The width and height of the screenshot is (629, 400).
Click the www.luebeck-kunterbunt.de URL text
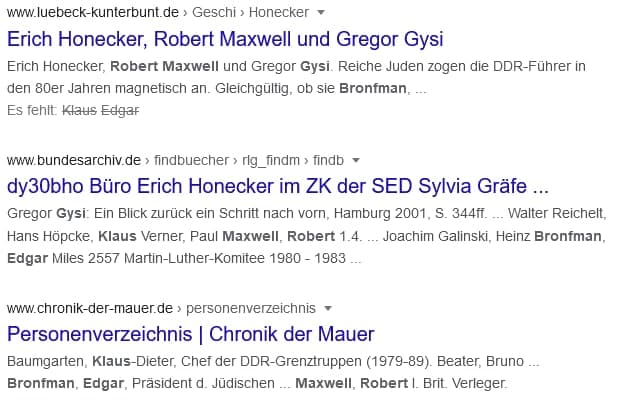click(93, 12)
